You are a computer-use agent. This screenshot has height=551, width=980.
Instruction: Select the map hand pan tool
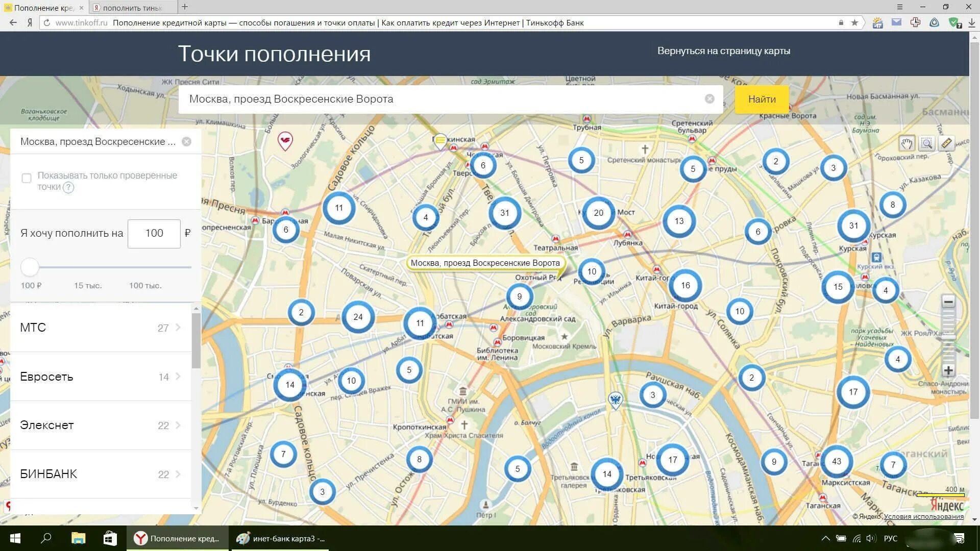click(907, 143)
